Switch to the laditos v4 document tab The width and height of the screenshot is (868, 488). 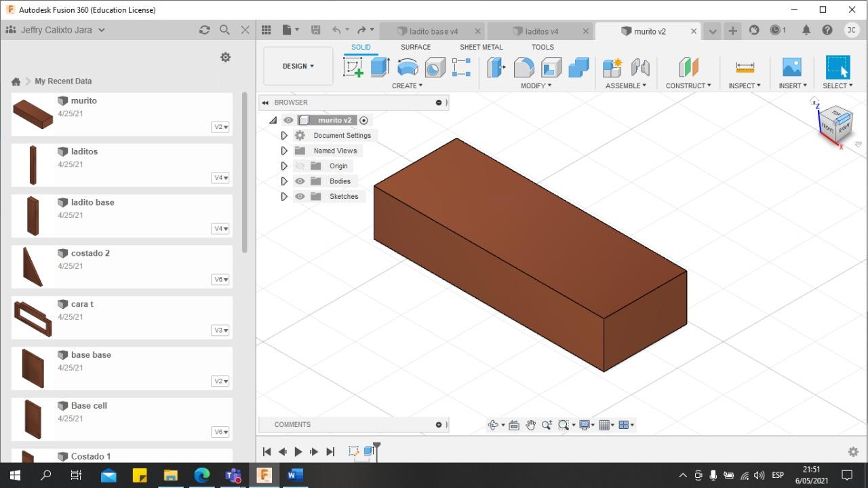coord(541,31)
